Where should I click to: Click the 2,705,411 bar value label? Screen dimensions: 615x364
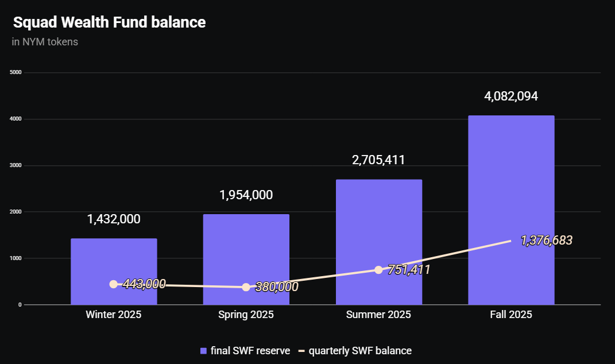pos(378,160)
